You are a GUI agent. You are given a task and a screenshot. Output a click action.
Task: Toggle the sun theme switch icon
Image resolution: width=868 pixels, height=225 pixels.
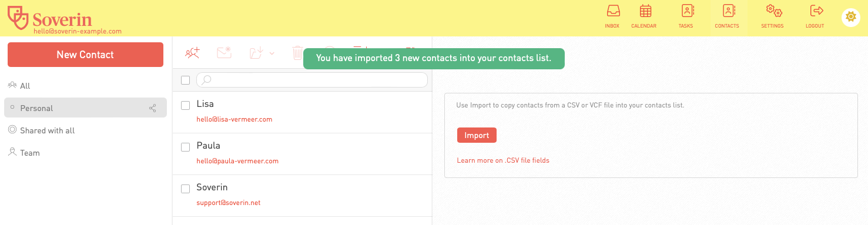850,17
